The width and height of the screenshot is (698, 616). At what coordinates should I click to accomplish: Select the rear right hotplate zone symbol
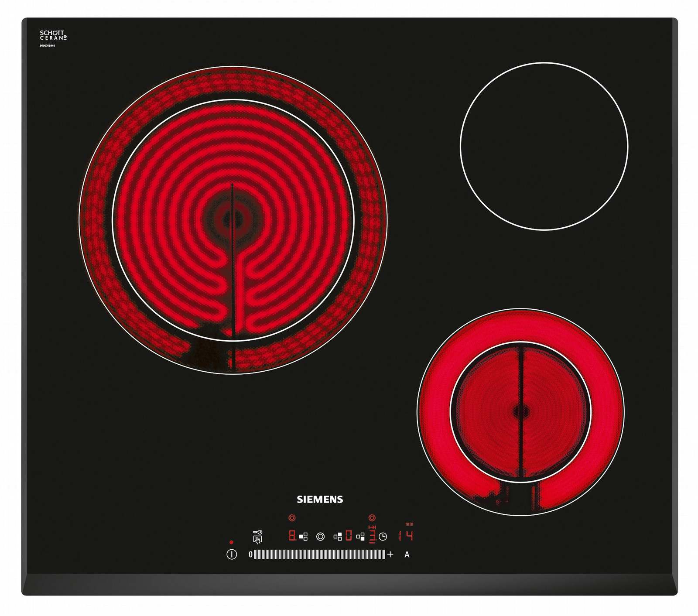(337, 537)
